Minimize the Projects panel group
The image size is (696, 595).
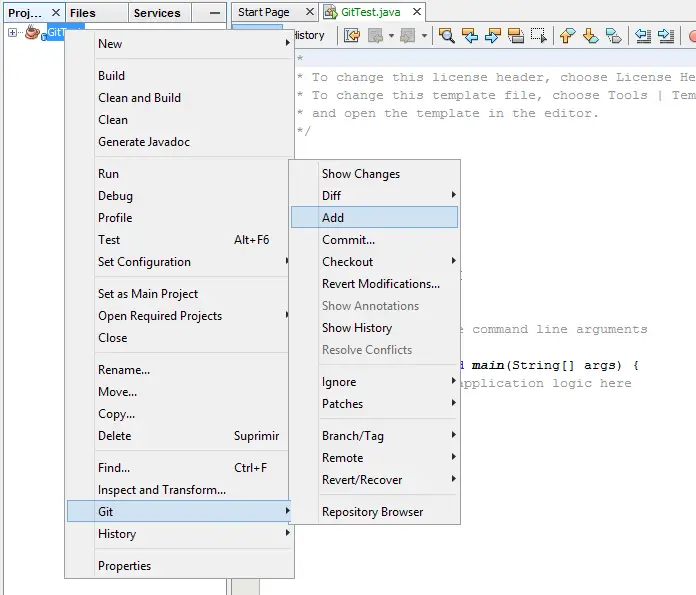click(x=215, y=13)
